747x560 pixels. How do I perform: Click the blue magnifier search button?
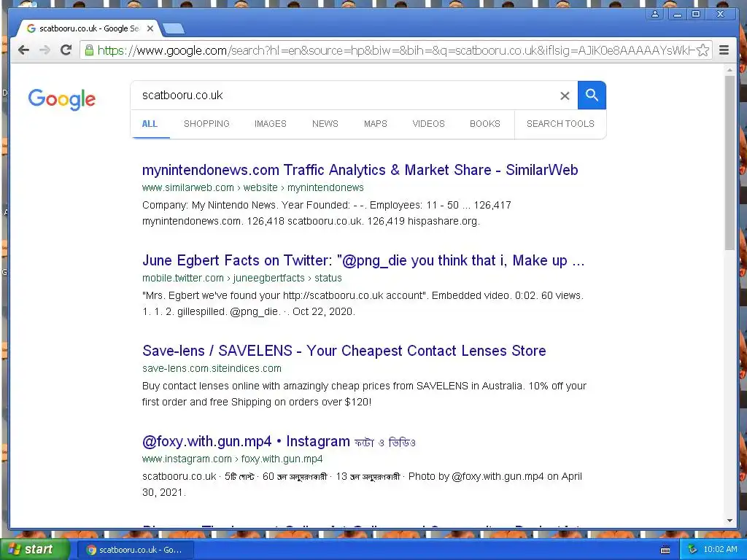tap(592, 96)
